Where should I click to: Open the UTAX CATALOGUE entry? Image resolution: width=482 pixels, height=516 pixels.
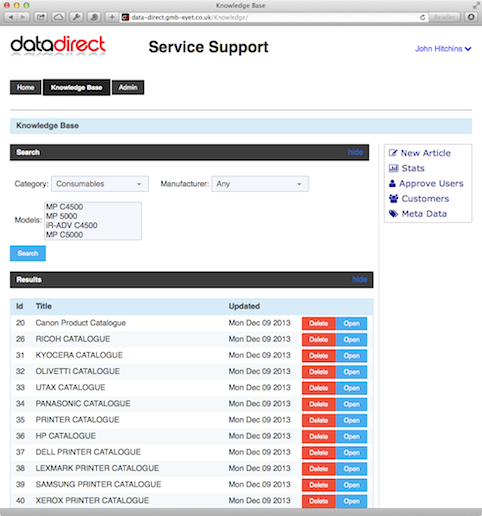351,388
